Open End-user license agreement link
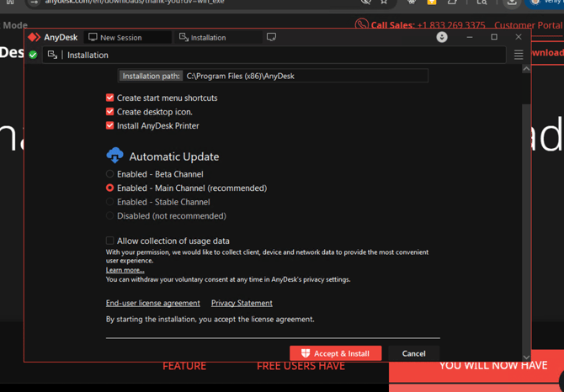The image size is (564, 392). pyautogui.click(x=153, y=303)
